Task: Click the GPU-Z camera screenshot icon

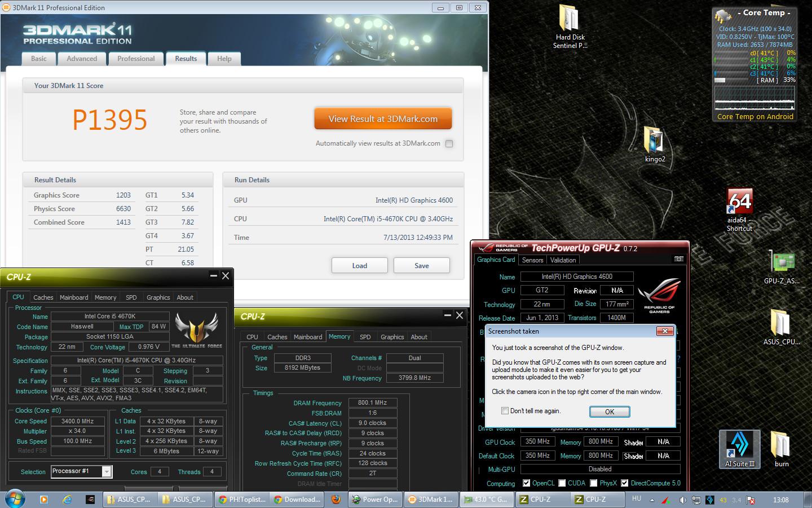Action: click(679, 259)
